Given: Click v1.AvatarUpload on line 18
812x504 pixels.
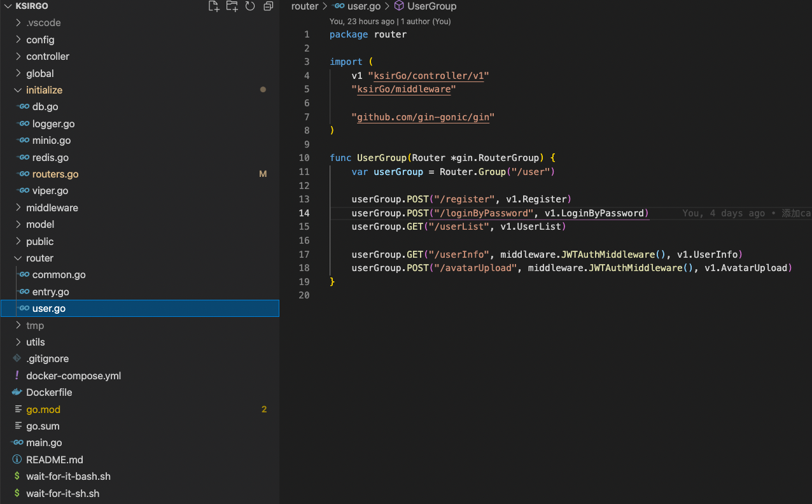Looking at the screenshot, I should point(746,268).
